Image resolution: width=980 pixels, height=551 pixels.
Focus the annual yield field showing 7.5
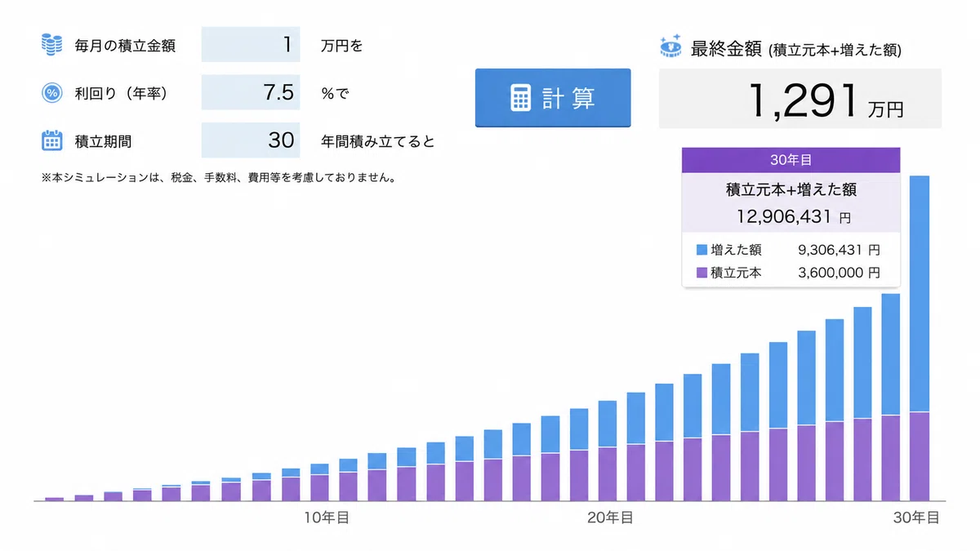[251, 92]
